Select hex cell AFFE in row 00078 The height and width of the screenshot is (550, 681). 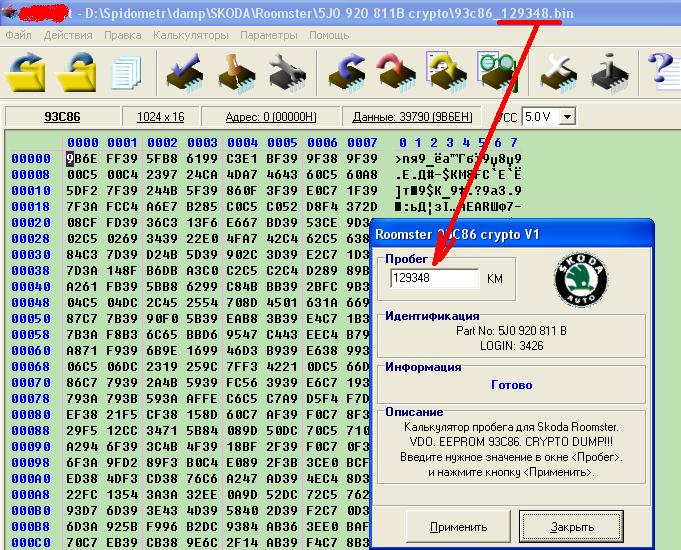point(202,399)
